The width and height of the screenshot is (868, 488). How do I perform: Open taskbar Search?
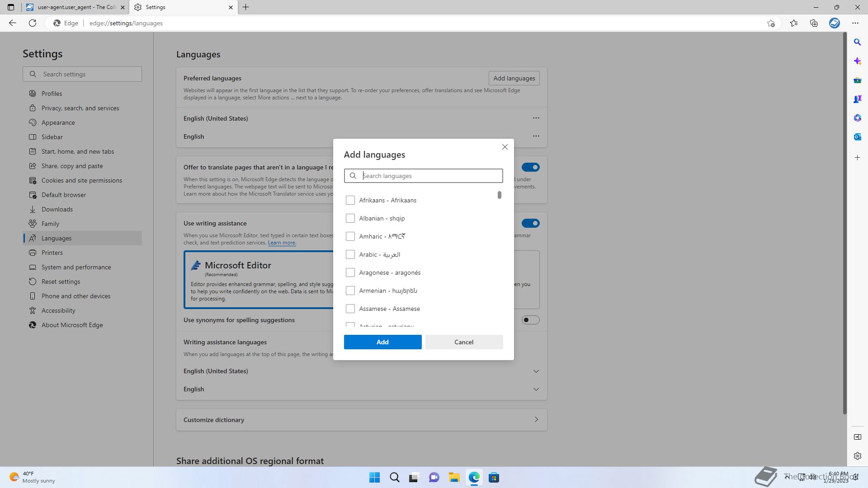[x=394, y=478]
